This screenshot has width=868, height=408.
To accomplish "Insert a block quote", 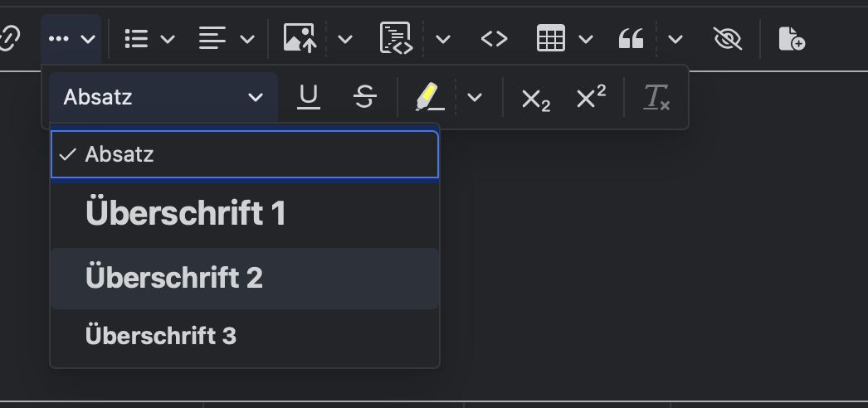I will pyautogui.click(x=631, y=39).
